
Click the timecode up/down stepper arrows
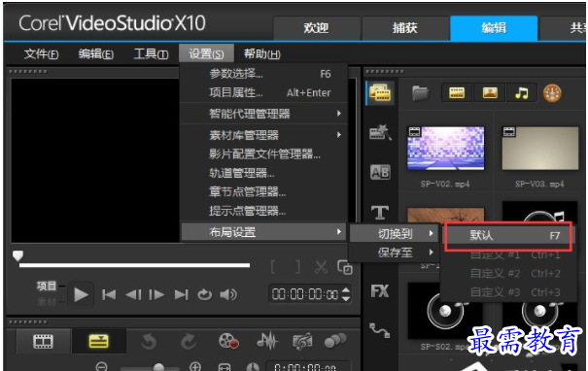pos(346,294)
